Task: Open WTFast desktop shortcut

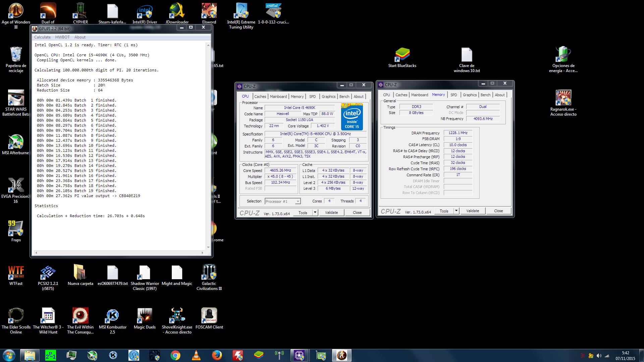Action: (16, 275)
